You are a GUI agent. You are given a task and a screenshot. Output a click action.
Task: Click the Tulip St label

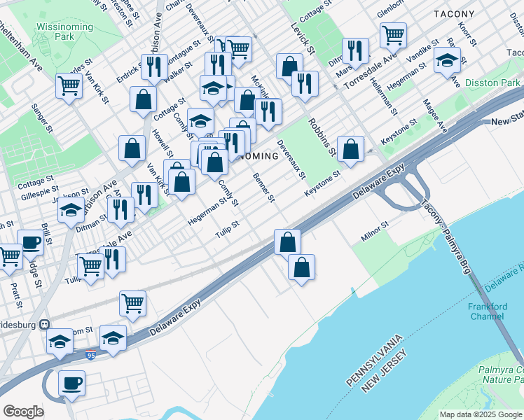pos(227,229)
